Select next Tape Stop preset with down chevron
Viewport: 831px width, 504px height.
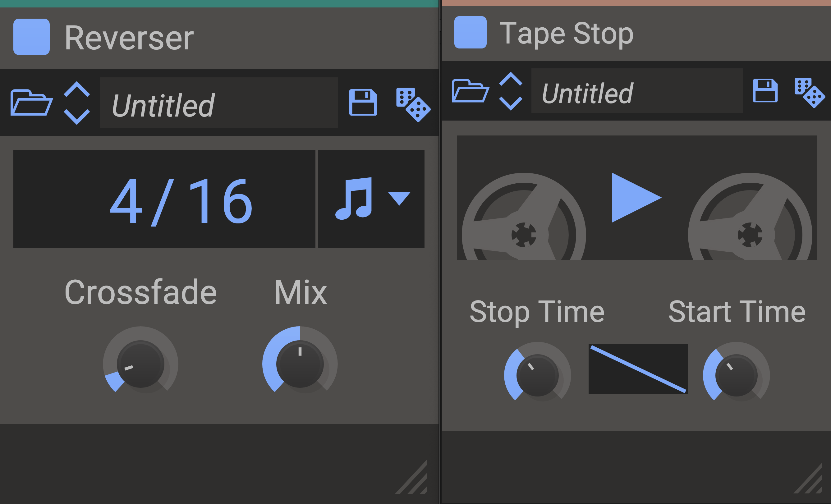510,103
